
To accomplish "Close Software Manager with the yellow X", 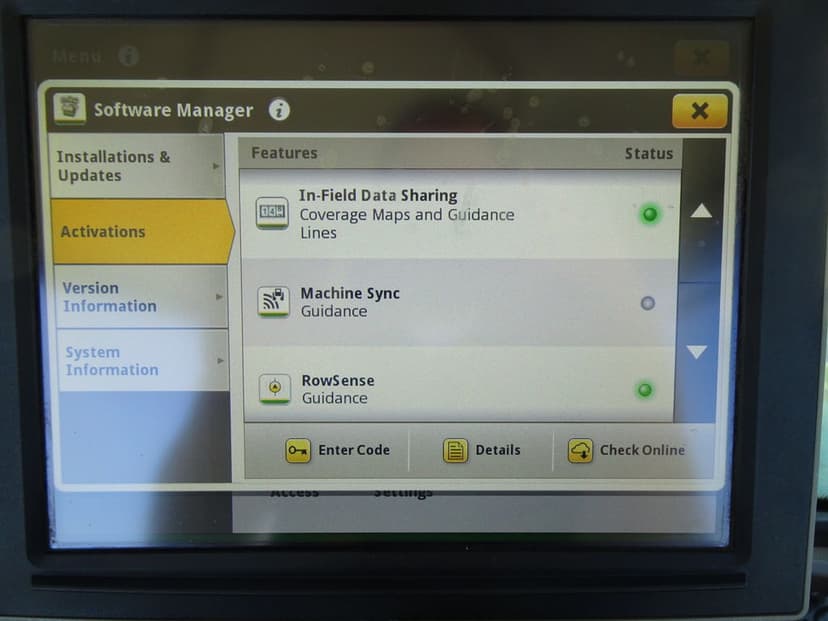I will (x=699, y=111).
